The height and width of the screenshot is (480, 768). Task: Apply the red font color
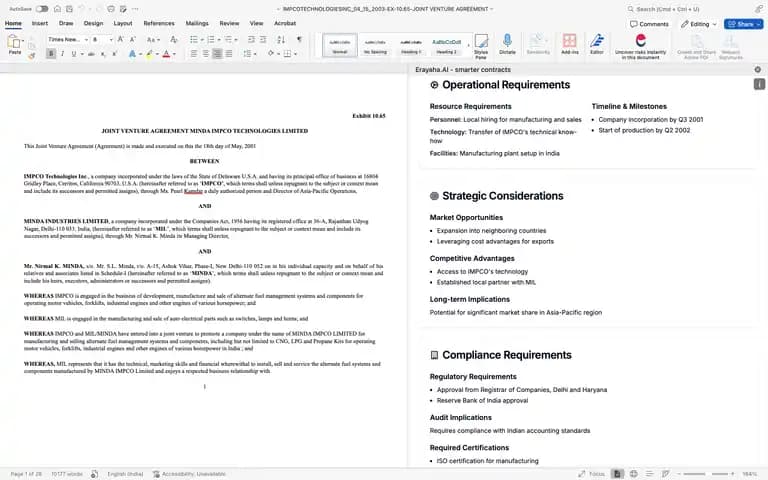(167, 53)
